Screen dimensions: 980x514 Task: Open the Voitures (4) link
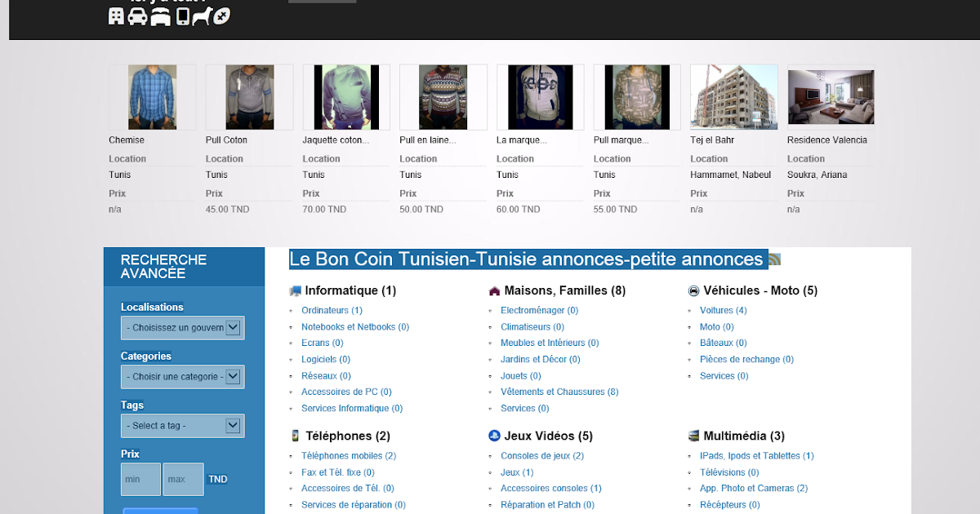(x=723, y=310)
